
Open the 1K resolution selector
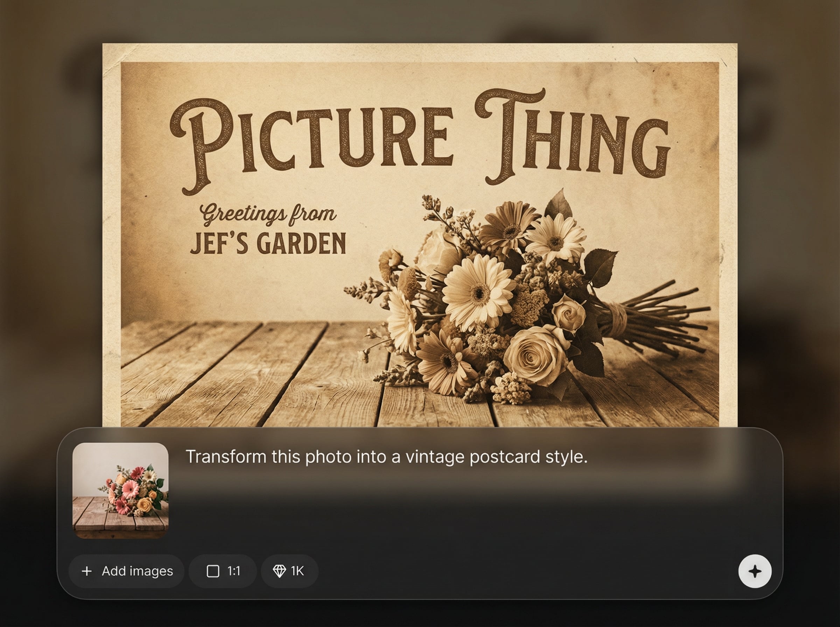coord(289,571)
